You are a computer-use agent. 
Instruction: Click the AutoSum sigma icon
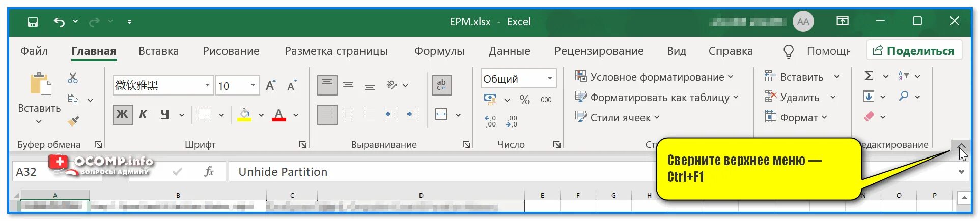pyautogui.click(x=869, y=76)
